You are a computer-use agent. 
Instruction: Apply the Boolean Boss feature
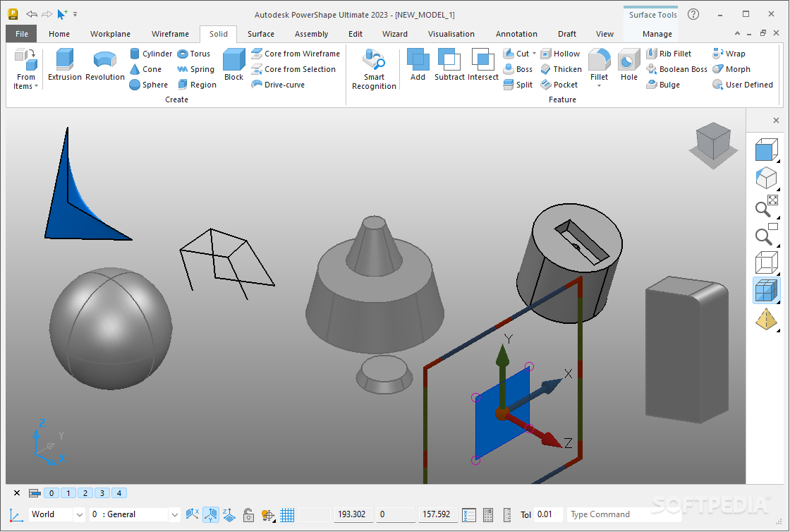(x=677, y=69)
